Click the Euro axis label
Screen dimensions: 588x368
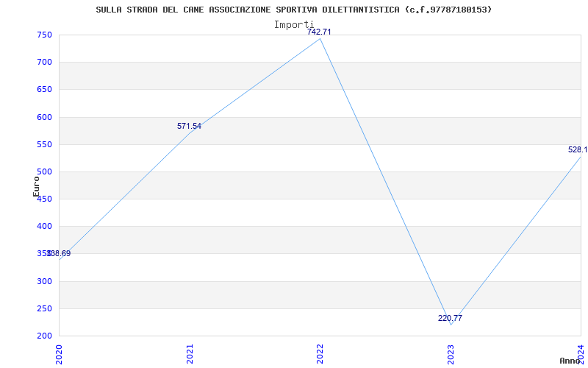pyautogui.click(x=36, y=186)
